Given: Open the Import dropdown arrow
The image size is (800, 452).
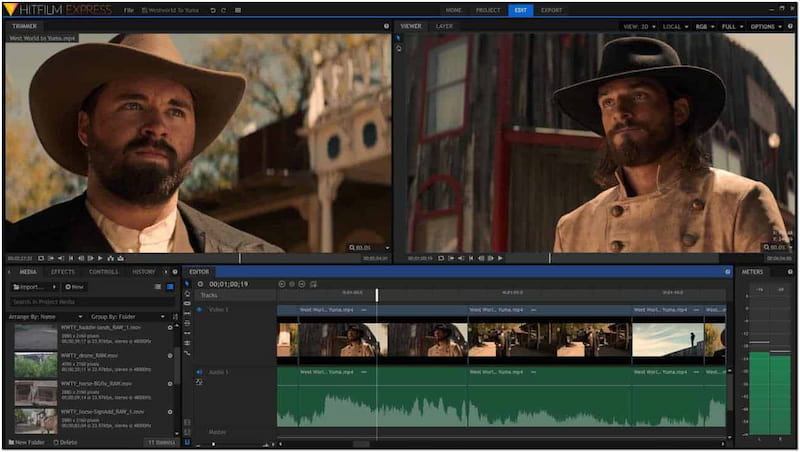Looking at the screenshot, I should point(54,287).
